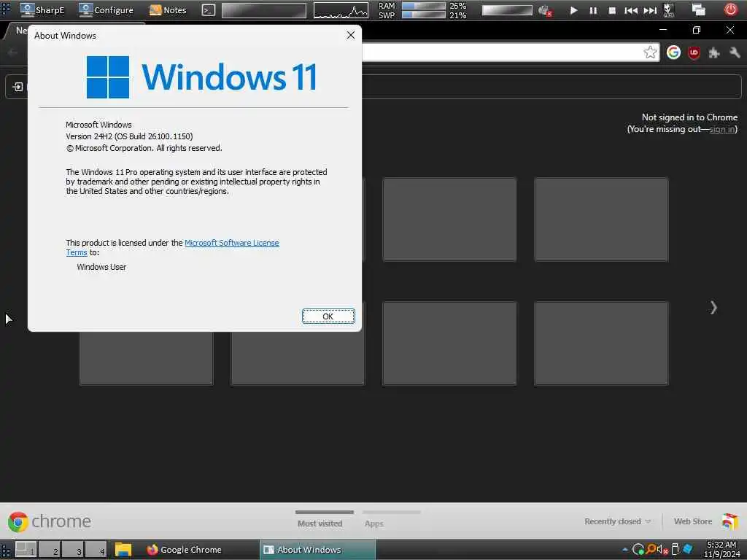Image resolution: width=747 pixels, height=560 pixels.
Task: Open the SharpE menu button
Action: 42,9
